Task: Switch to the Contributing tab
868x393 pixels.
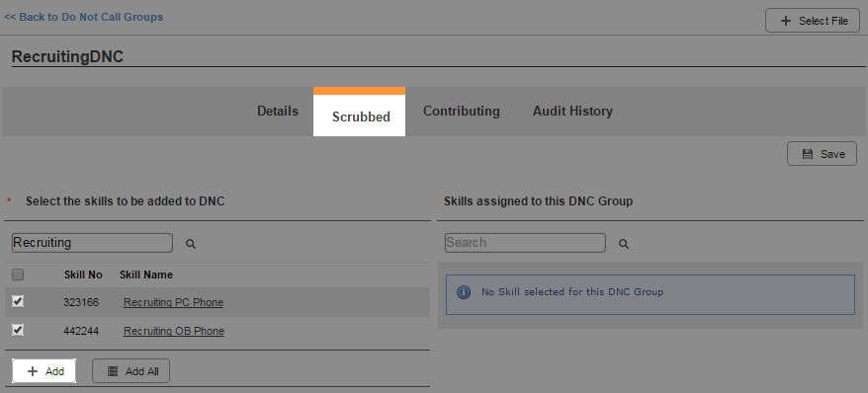Action: coord(461,112)
